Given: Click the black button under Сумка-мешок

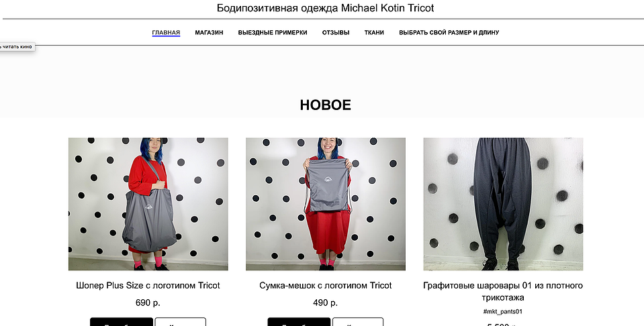Looking at the screenshot, I should coord(299,322).
